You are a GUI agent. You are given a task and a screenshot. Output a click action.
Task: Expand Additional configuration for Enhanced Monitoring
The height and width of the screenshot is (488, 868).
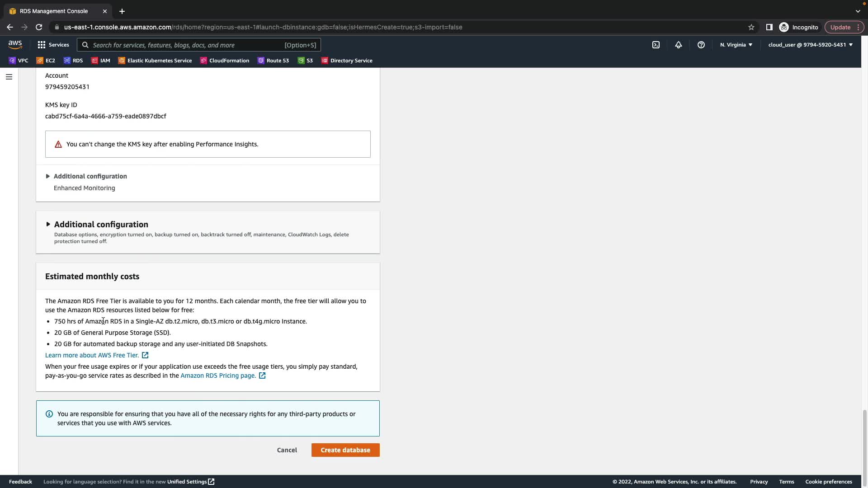[x=90, y=176]
